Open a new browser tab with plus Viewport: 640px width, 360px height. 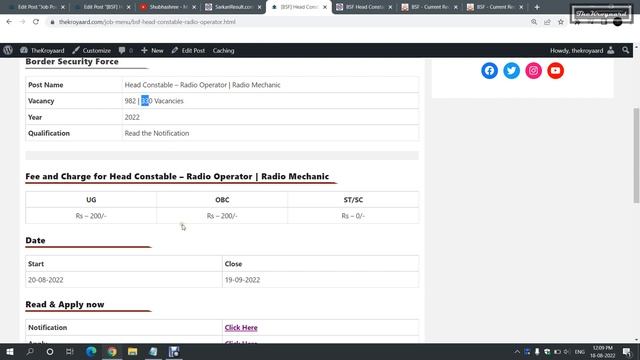coord(537,7)
